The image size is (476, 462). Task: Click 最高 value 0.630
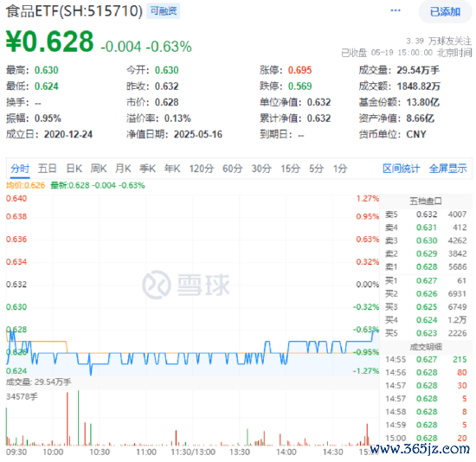(x=46, y=70)
